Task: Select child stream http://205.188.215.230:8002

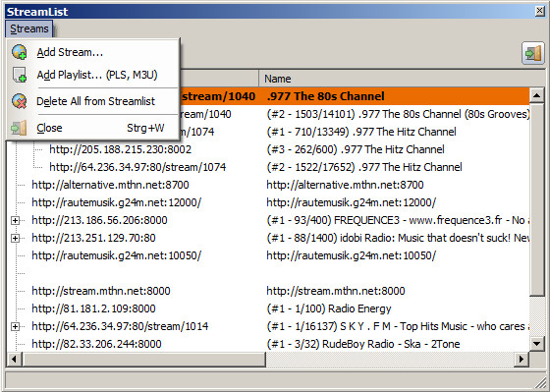Action: point(120,149)
